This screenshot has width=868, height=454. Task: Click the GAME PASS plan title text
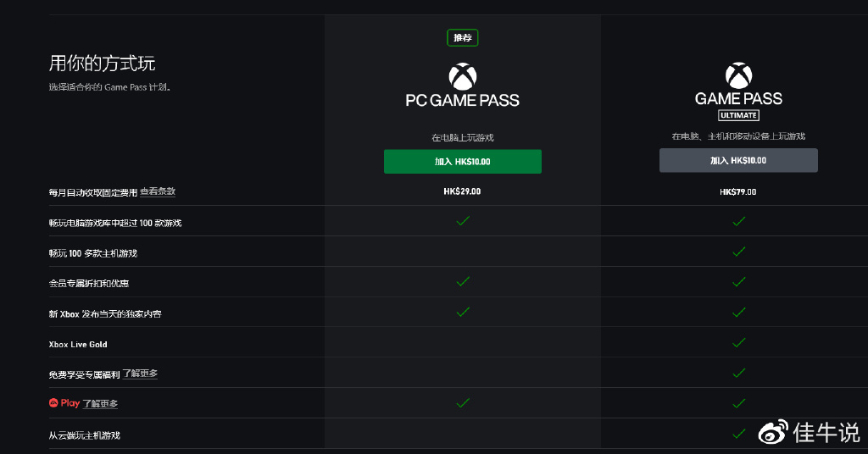pyautogui.click(x=738, y=98)
